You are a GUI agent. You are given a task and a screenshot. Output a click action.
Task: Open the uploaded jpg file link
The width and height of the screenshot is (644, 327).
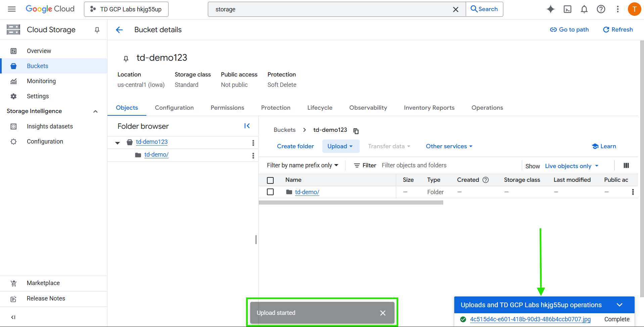tap(530, 319)
